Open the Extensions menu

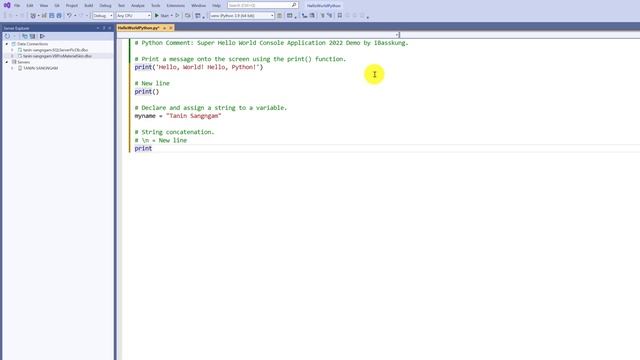pos(176,6)
